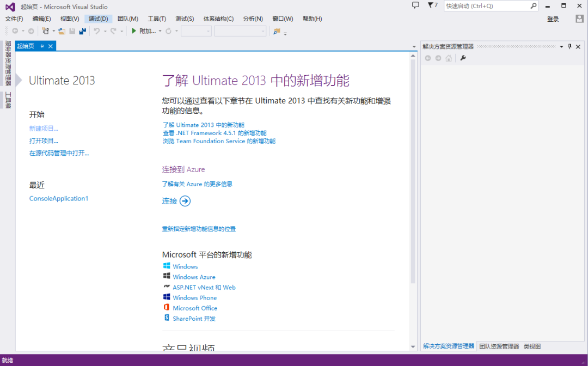
Task: Open the document tab list dropdown arrow
Action: pos(414,47)
